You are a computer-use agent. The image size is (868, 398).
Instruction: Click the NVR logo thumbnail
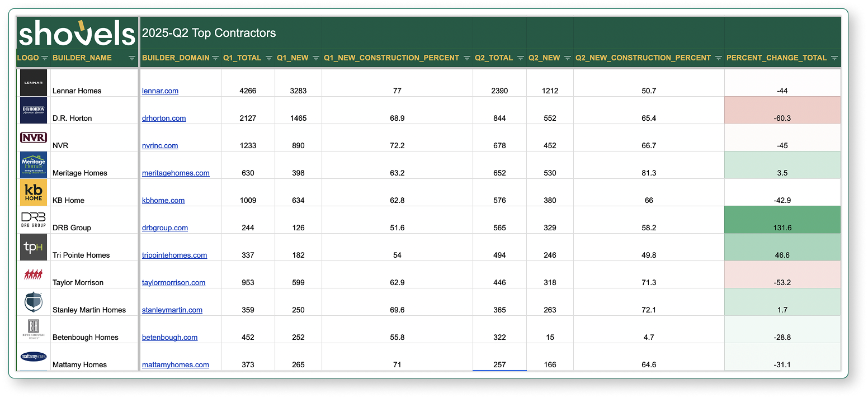[34, 138]
